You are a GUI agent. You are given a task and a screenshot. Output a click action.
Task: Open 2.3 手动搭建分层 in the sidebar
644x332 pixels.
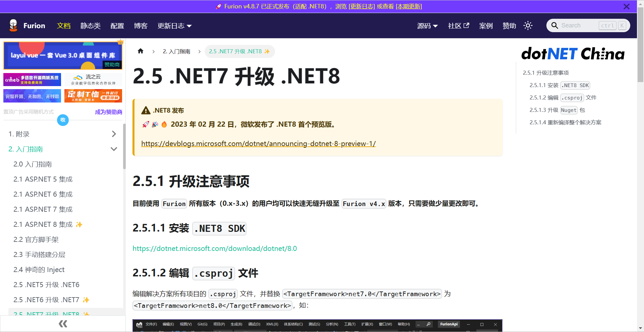point(39,255)
